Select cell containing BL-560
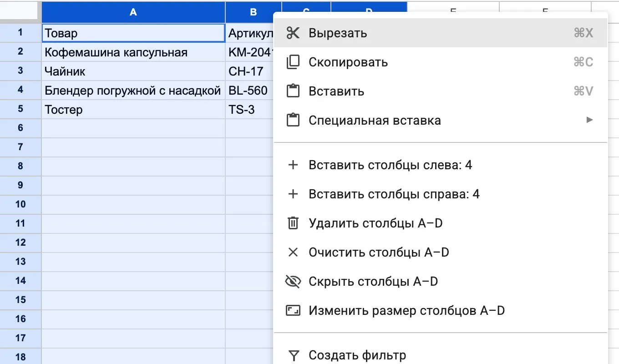Screen dimensions: 619x364 coord(249,90)
